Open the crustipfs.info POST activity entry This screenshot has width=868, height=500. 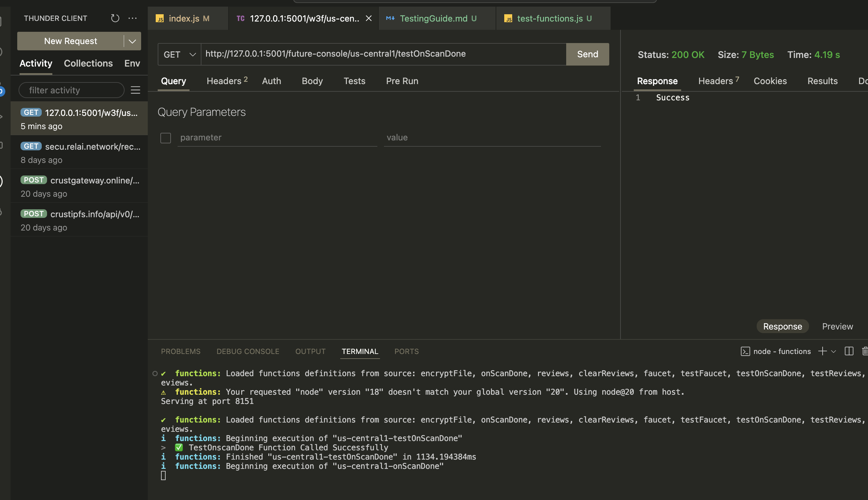(x=80, y=220)
